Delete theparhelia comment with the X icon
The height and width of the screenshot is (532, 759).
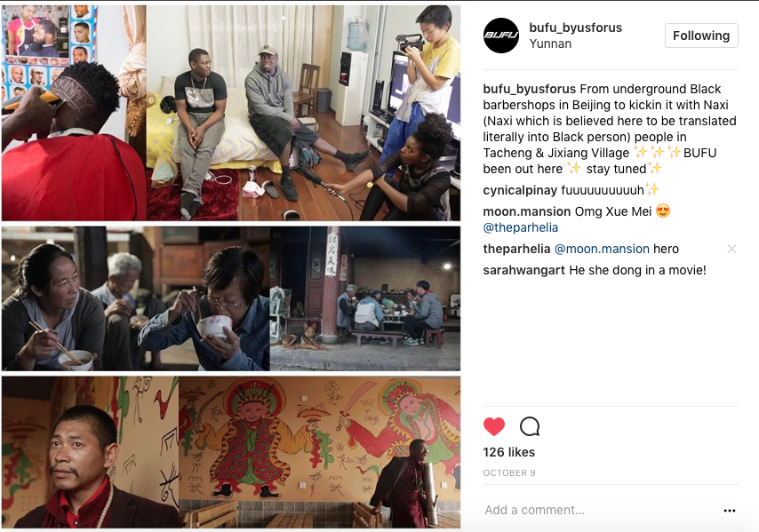tap(731, 249)
